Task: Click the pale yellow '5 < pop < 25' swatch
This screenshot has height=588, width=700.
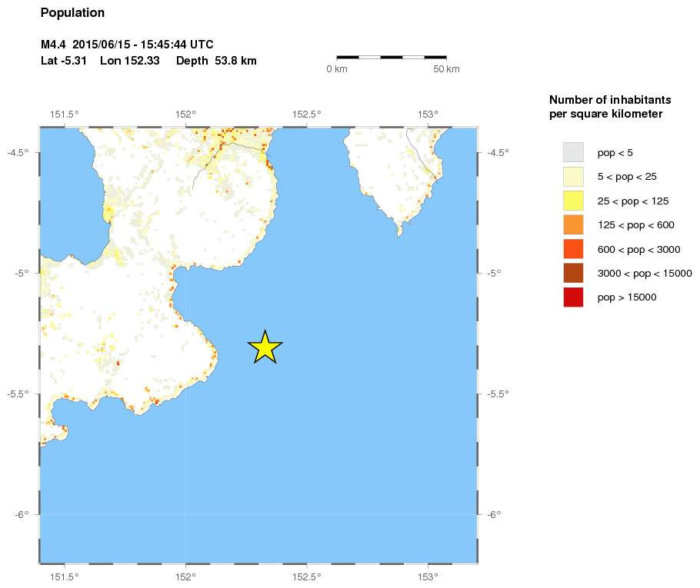Action: [x=573, y=176]
